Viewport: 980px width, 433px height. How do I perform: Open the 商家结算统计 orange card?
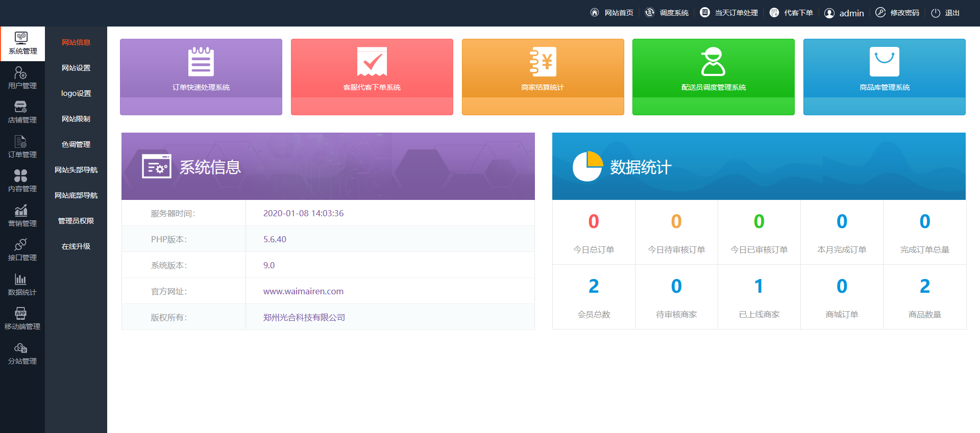point(543,77)
